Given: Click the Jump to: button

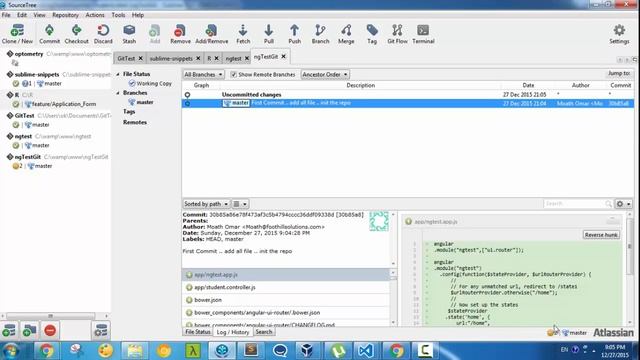Looking at the screenshot, I should point(619,73).
